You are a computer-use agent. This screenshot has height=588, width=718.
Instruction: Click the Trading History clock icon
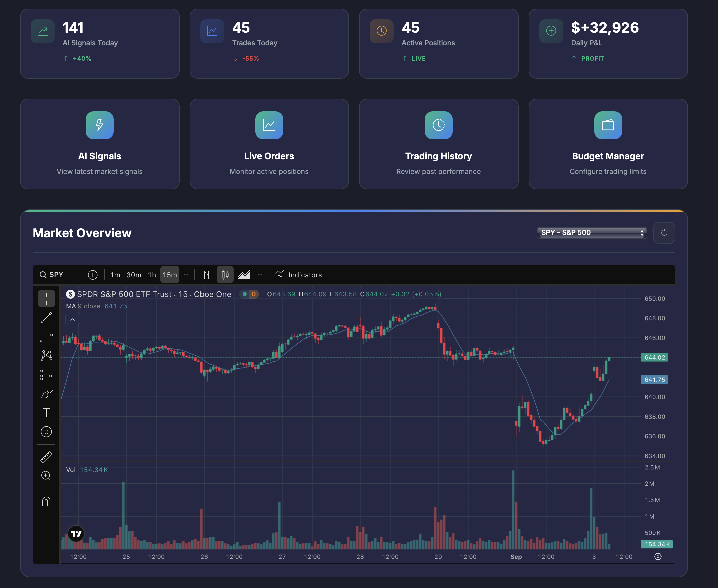tap(438, 125)
